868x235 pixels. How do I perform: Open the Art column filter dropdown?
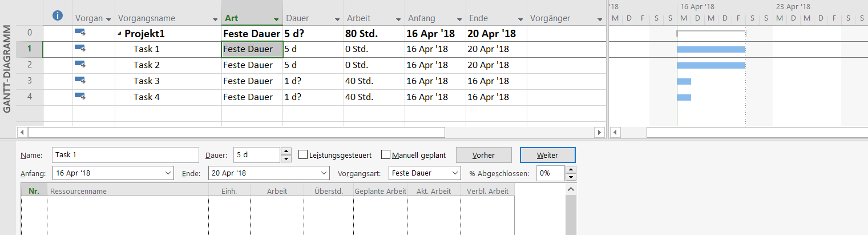[x=276, y=19]
